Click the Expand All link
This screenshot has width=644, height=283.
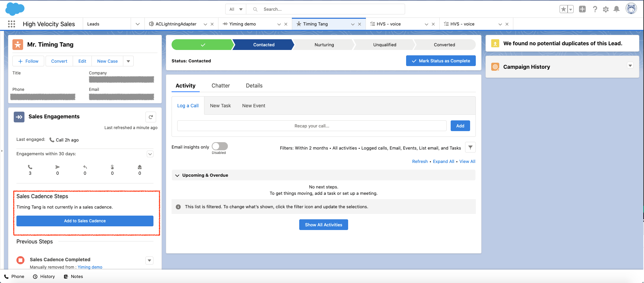point(444,162)
